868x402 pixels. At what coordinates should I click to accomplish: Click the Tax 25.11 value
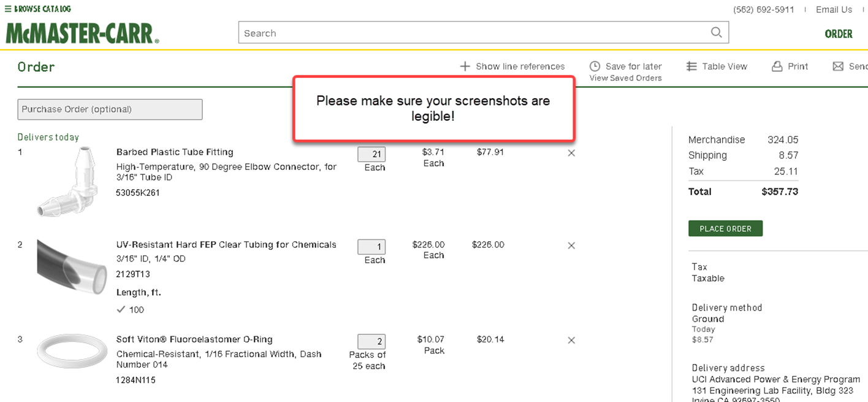[x=785, y=171]
